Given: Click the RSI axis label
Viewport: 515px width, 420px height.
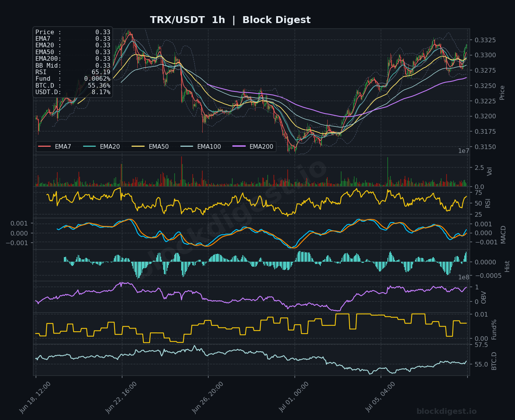Looking at the screenshot, I should pyautogui.click(x=488, y=203).
